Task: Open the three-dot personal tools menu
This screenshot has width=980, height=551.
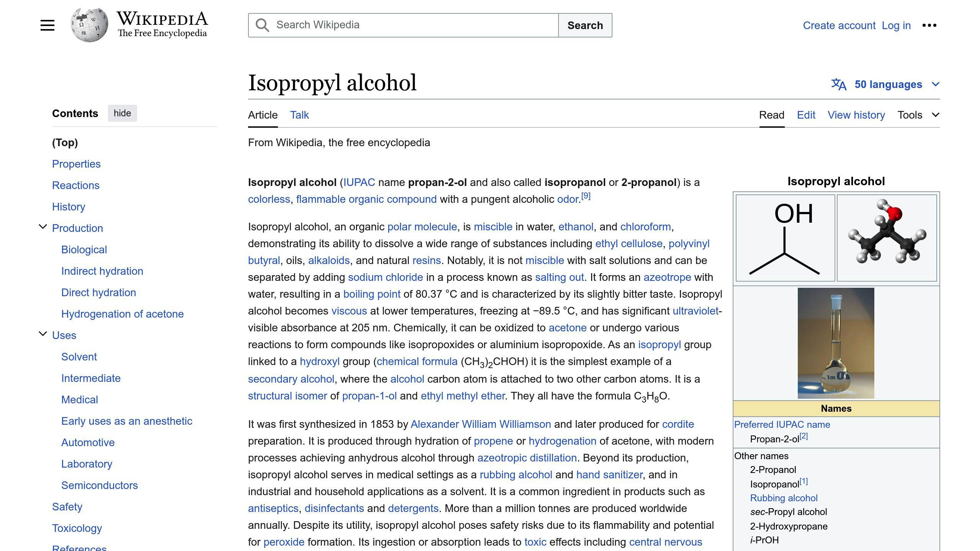Action: click(x=929, y=25)
